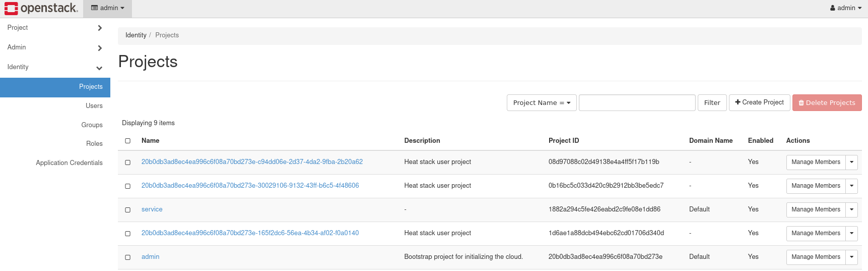Expand the Project sidebar section
Viewport: 868px width, 271px height.
pos(54,28)
